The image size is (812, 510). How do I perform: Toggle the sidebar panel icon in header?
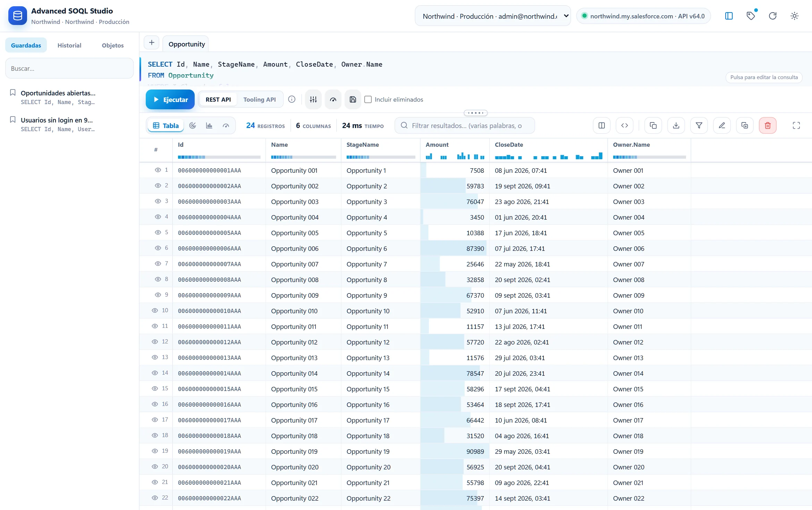coord(729,16)
